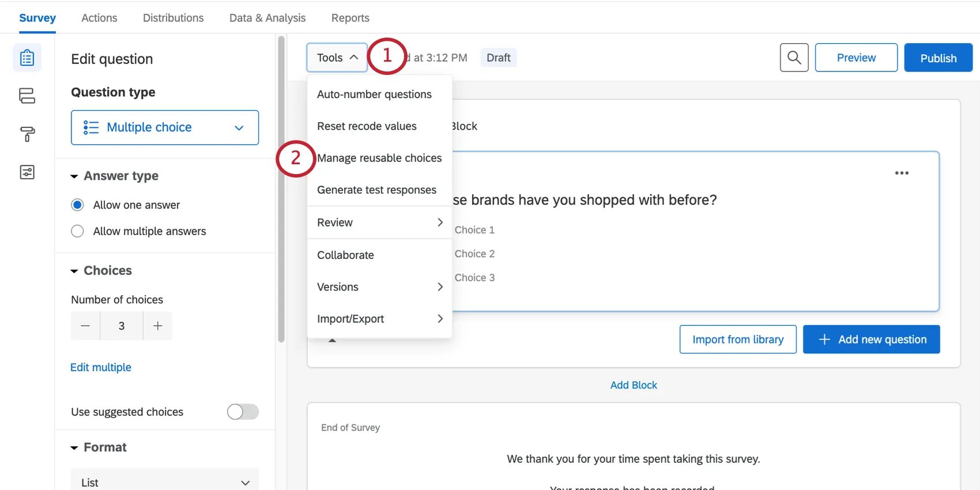980x490 pixels.
Task: Click the magnifying glass search icon
Action: pos(794,58)
